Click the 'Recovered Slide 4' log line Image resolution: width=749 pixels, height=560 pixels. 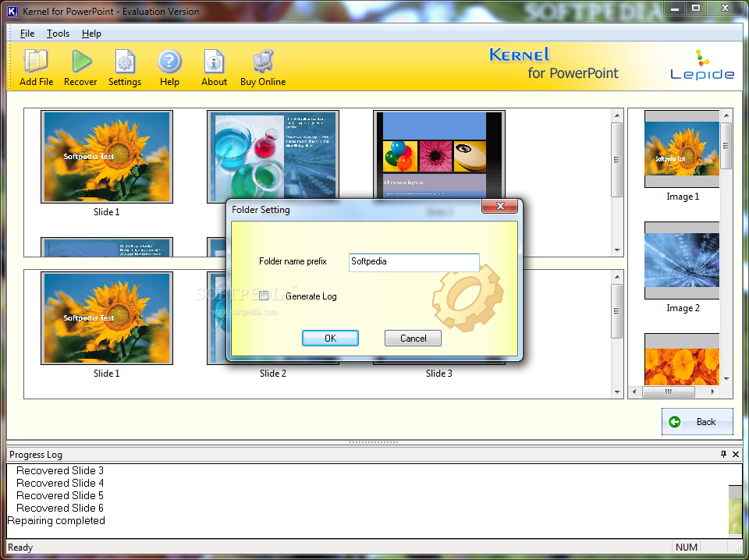(60, 483)
